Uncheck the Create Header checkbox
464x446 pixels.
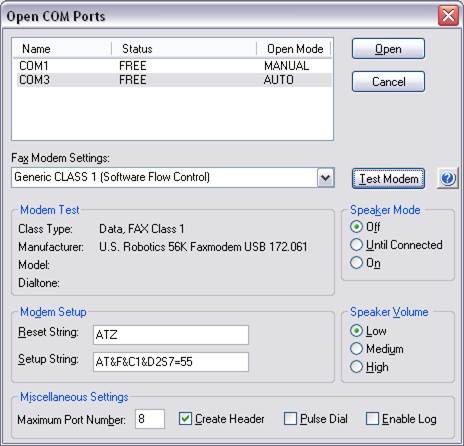point(185,419)
